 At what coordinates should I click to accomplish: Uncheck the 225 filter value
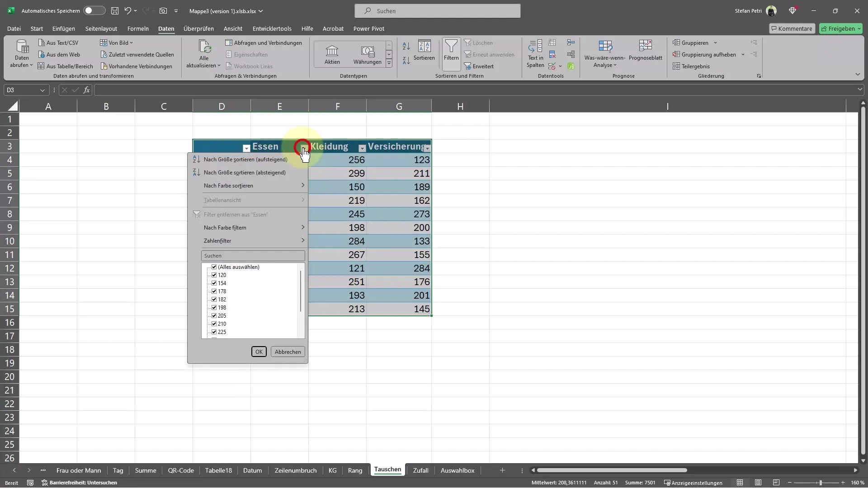214,332
